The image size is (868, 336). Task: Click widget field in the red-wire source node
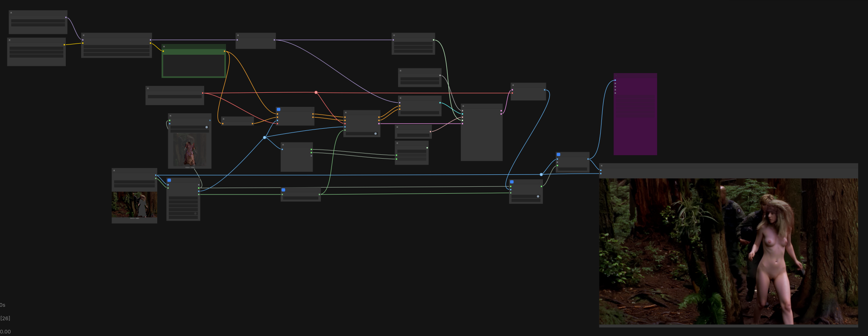[175, 97]
